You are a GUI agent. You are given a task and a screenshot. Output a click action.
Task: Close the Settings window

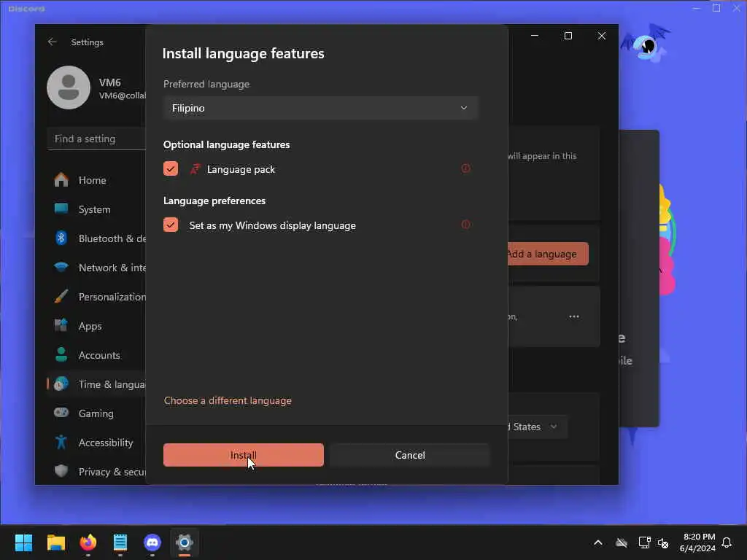click(x=602, y=36)
